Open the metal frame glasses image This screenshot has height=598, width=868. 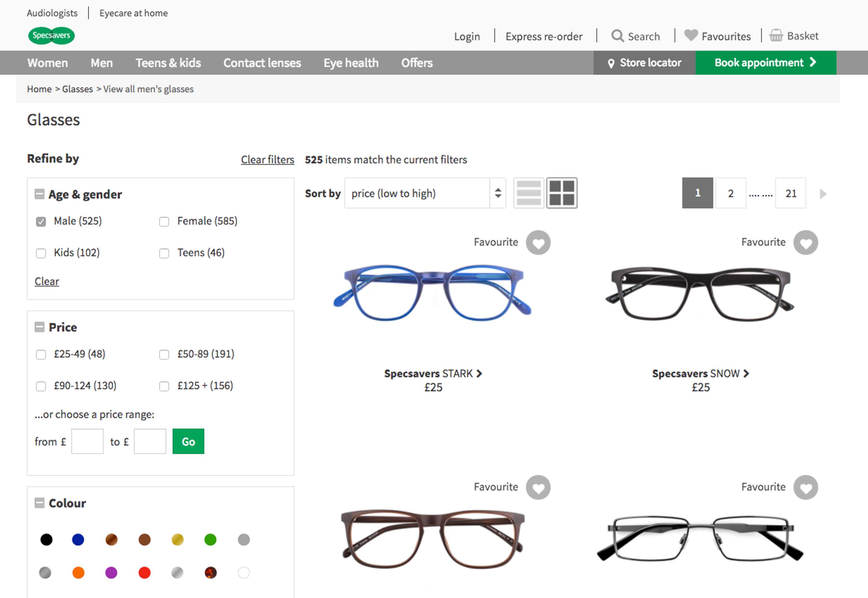tap(700, 539)
